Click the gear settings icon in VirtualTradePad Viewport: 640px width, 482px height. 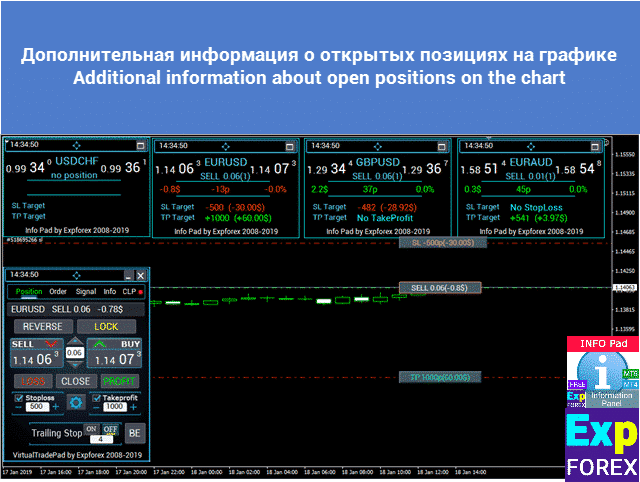(x=75, y=403)
